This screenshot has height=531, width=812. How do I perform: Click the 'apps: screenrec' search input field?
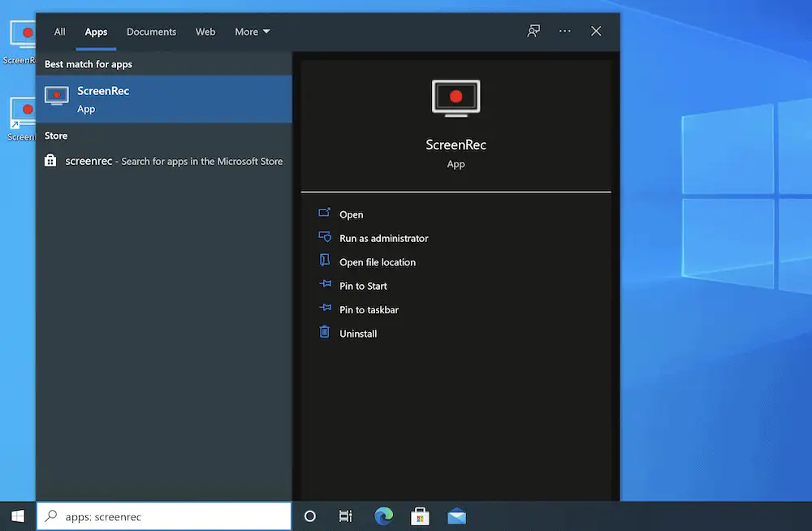click(164, 516)
